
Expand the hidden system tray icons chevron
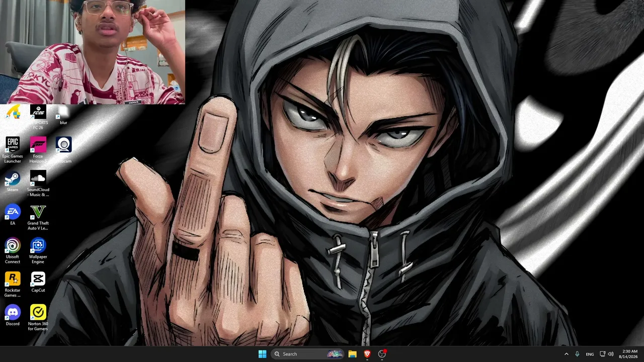[566, 354]
